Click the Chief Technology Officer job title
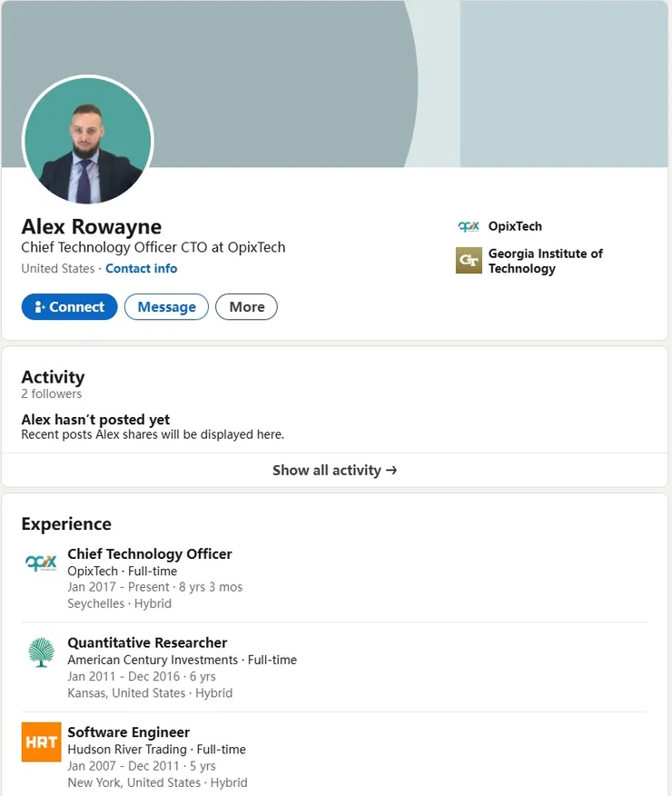This screenshot has height=796, width=672. pos(150,554)
